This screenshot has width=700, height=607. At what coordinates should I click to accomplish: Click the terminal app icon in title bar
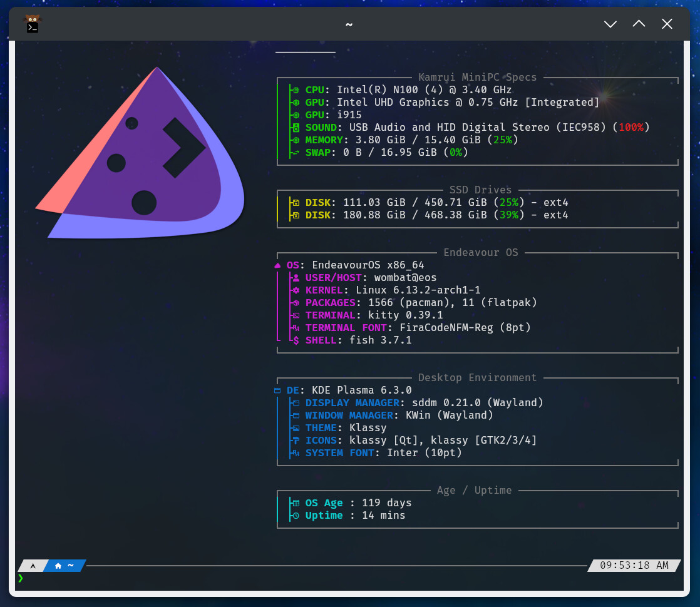tap(33, 24)
